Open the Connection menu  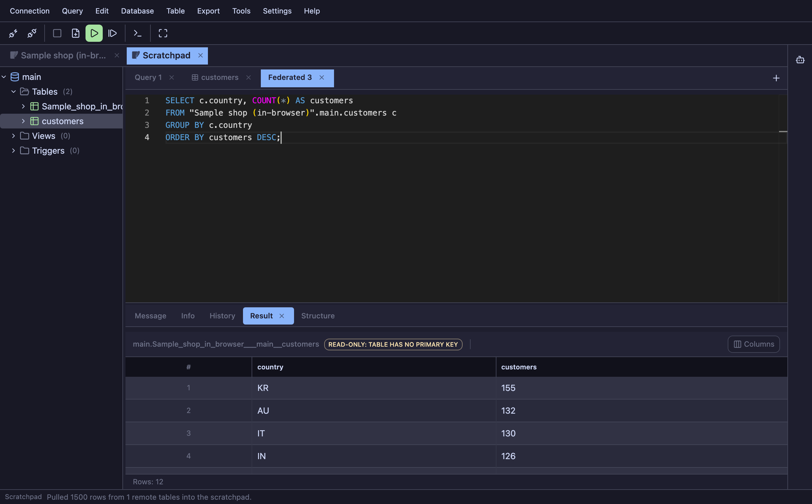click(30, 11)
